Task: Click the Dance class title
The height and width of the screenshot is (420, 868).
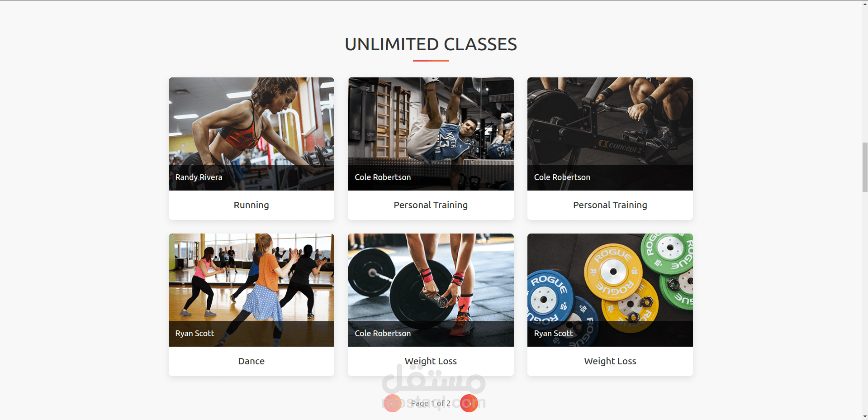Action: pyautogui.click(x=251, y=361)
